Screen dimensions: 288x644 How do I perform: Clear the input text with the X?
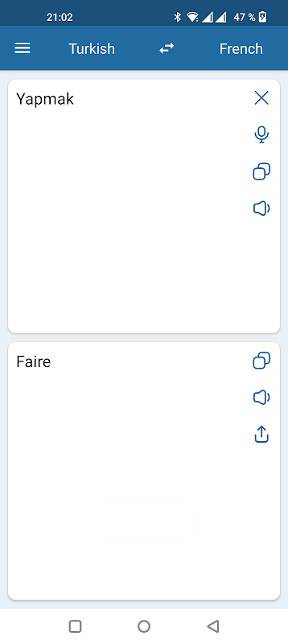[261, 98]
